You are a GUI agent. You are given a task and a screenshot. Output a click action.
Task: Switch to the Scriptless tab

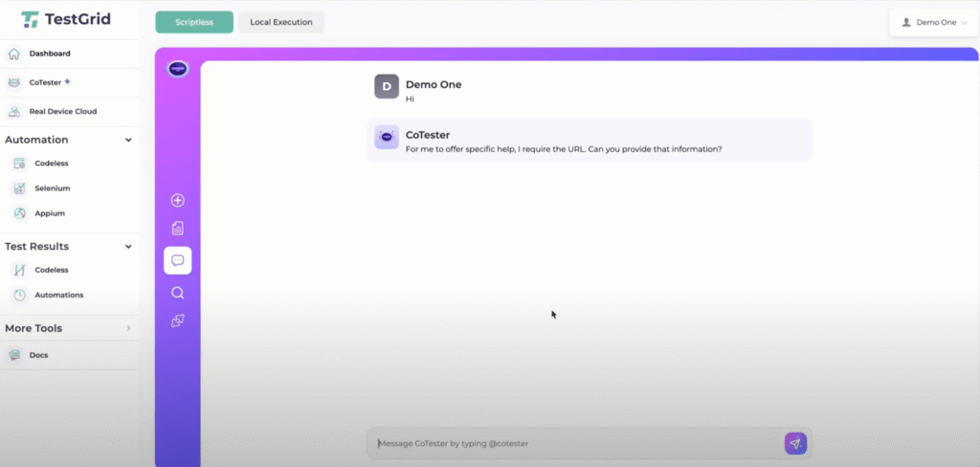pyautogui.click(x=194, y=22)
